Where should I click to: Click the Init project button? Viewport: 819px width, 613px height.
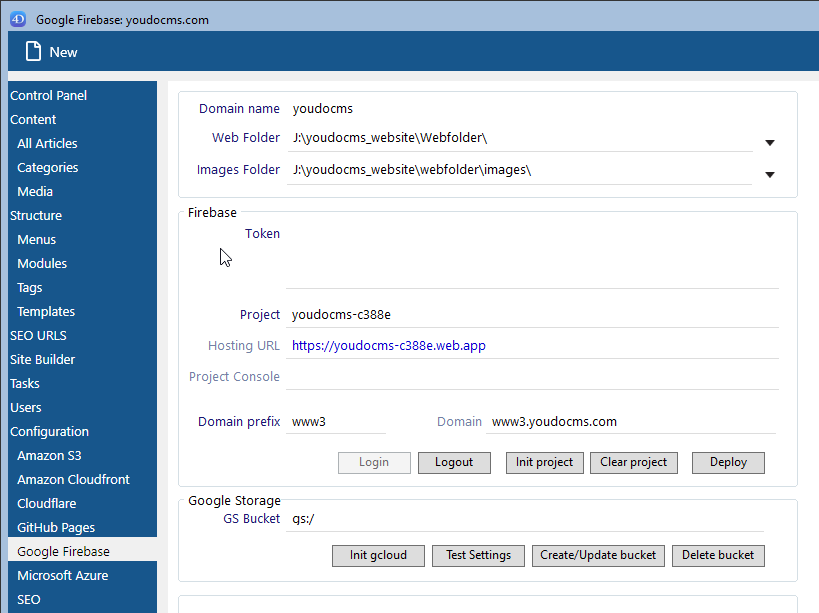pyautogui.click(x=545, y=462)
